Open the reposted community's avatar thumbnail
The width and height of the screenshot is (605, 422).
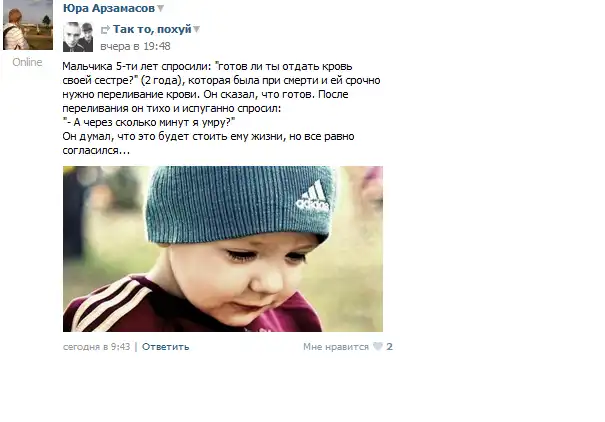pyautogui.click(x=78, y=37)
